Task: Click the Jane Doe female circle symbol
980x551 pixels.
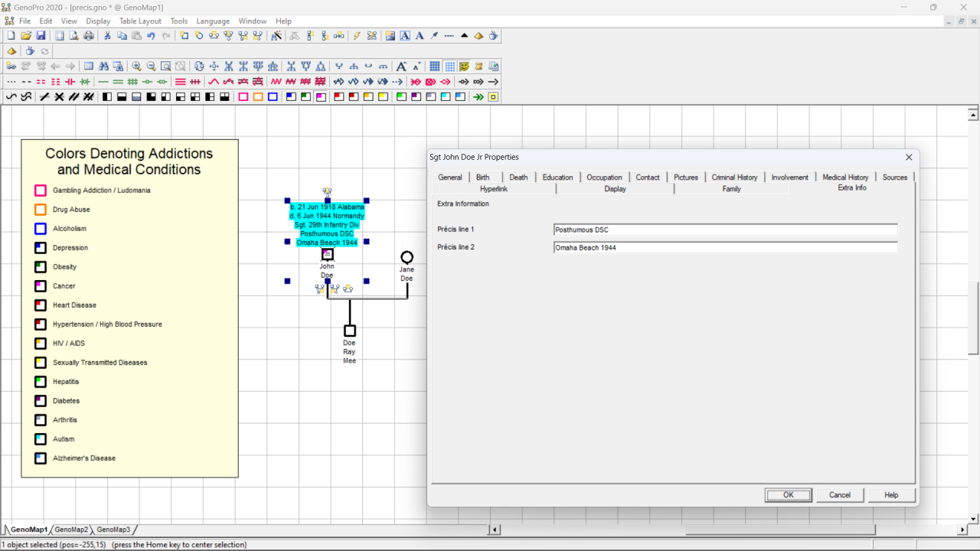Action: coord(407,257)
